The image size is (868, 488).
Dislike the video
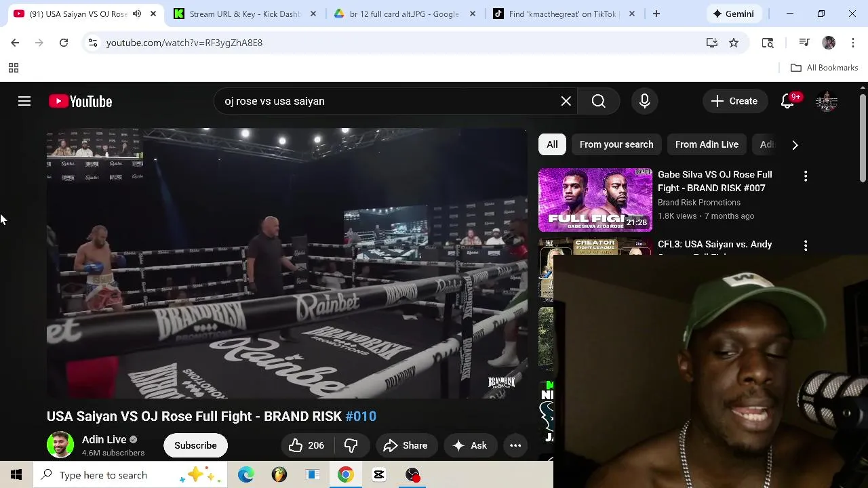click(351, 445)
